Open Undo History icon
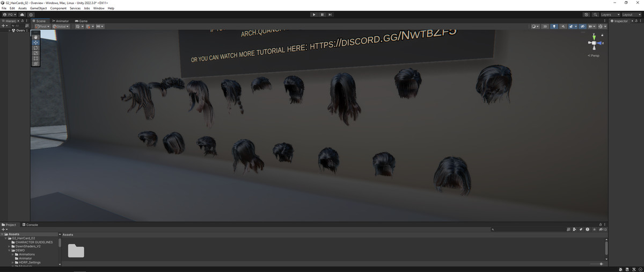The width and height of the screenshot is (644, 272). (587, 15)
